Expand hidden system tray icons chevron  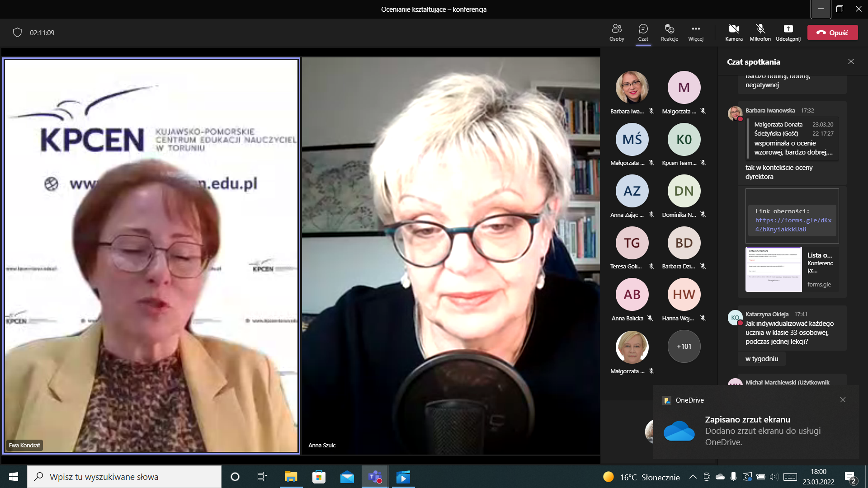point(693,477)
